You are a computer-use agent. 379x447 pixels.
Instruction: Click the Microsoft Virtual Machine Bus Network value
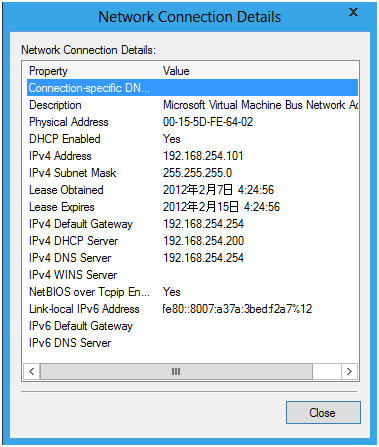click(260, 105)
